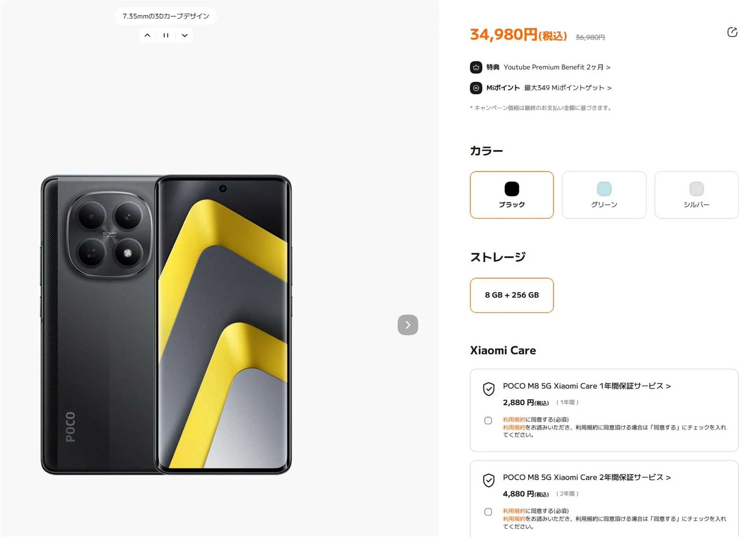Screen dimensions: 756x537
Task: Click the 特典 gift benefit icon
Action: click(476, 67)
